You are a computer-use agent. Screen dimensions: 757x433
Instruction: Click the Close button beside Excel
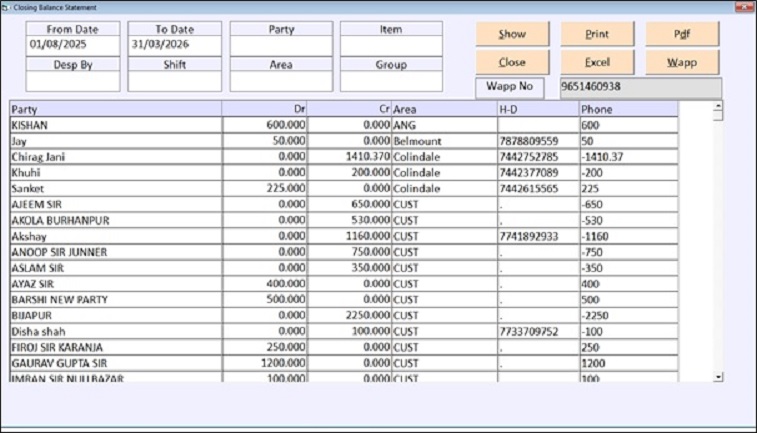point(512,62)
